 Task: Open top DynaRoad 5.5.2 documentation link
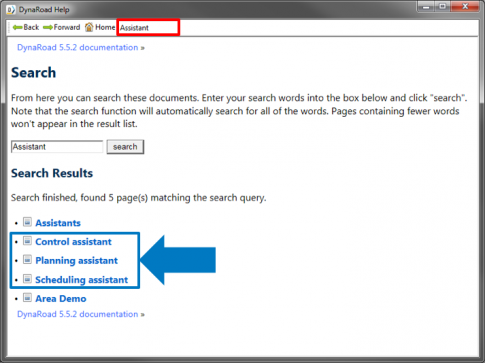click(77, 47)
